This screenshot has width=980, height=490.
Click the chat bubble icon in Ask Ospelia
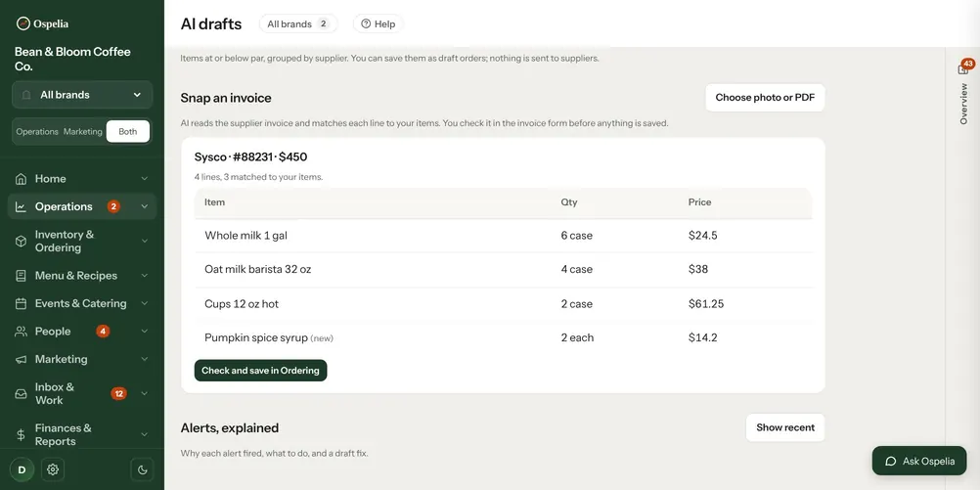tap(891, 462)
